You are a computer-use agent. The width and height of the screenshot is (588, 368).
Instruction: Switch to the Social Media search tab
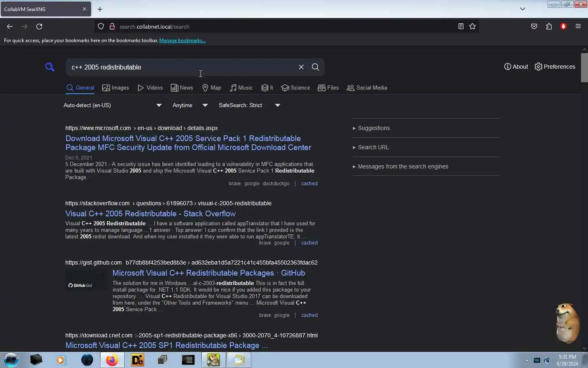click(x=367, y=88)
